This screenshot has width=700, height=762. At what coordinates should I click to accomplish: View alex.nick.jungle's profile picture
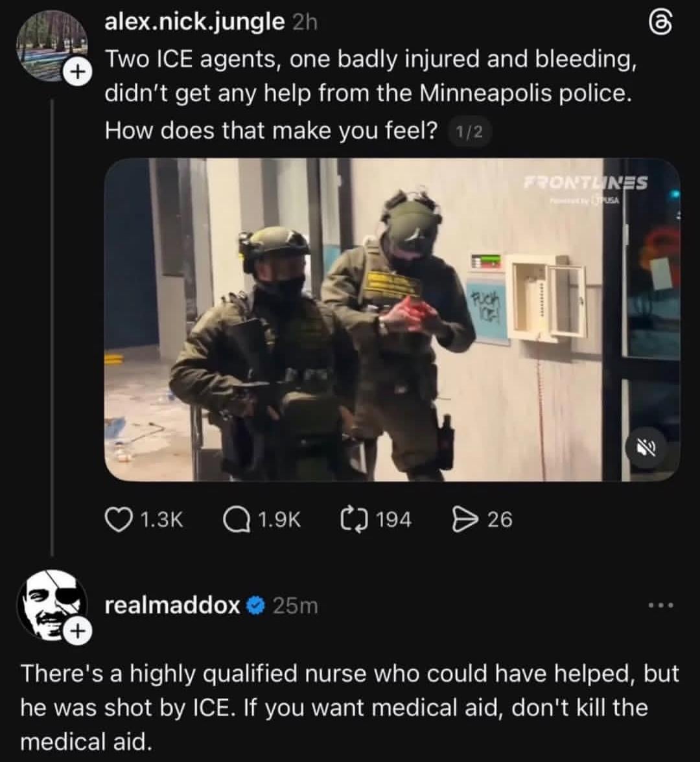point(52,45)
